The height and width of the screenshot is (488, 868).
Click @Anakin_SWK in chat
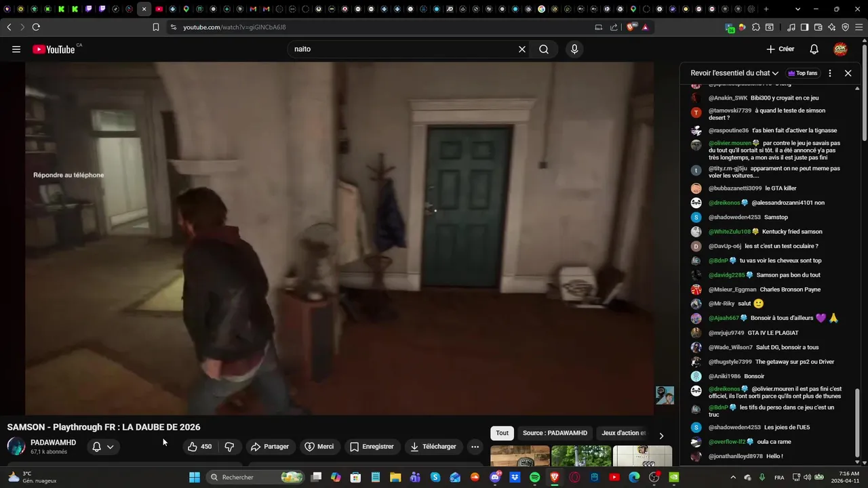click(x=728, y=98)
